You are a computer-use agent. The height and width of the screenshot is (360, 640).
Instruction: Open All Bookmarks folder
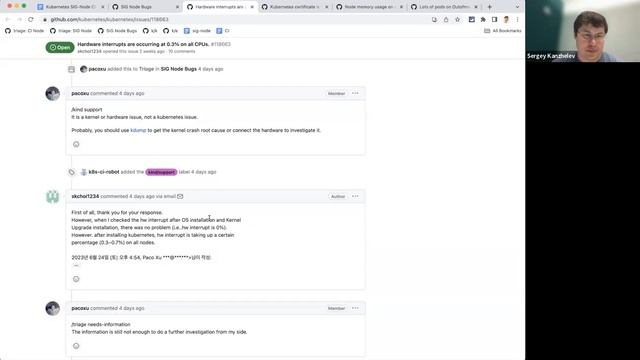502,31
